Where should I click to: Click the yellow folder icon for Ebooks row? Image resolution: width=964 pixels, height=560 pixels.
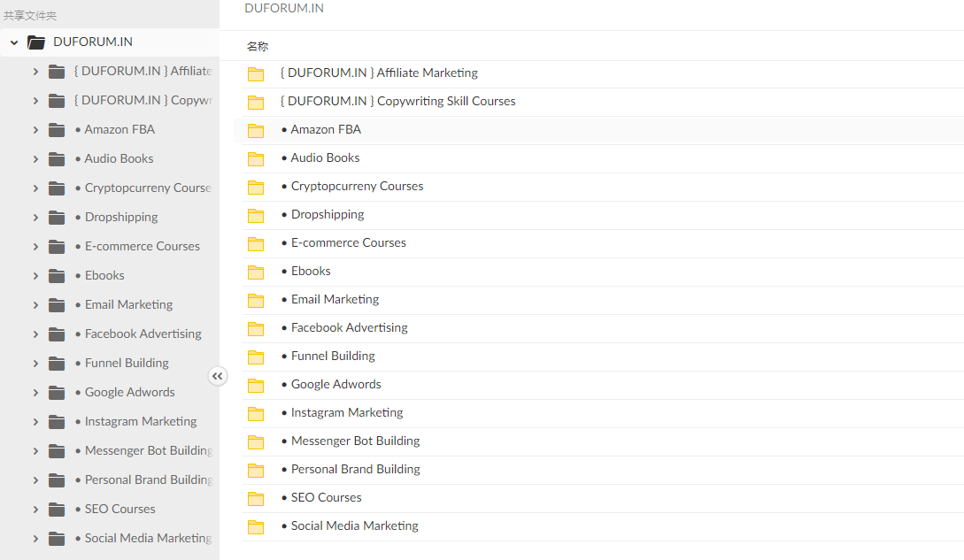pos(256,272)
